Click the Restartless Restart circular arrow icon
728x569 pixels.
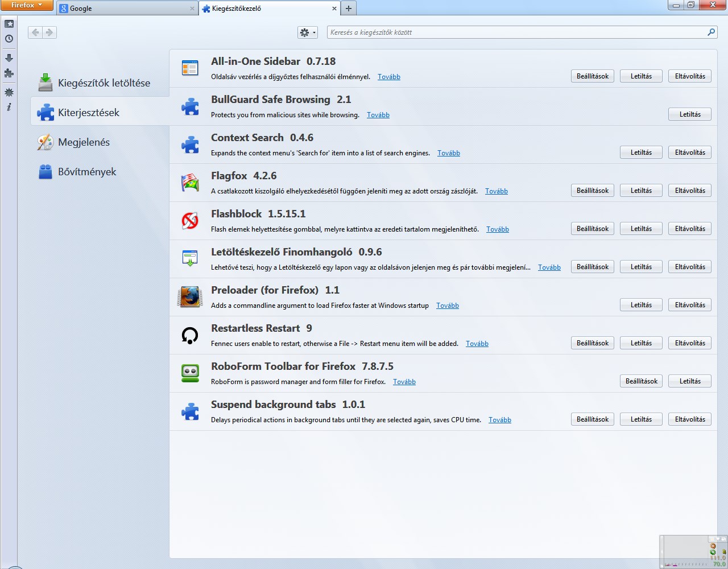pos(190,335)
